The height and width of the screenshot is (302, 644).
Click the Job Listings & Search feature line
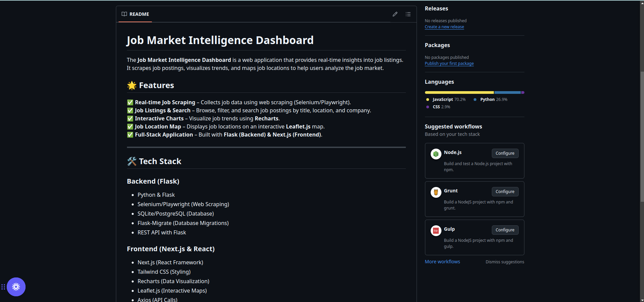[249, 111]
